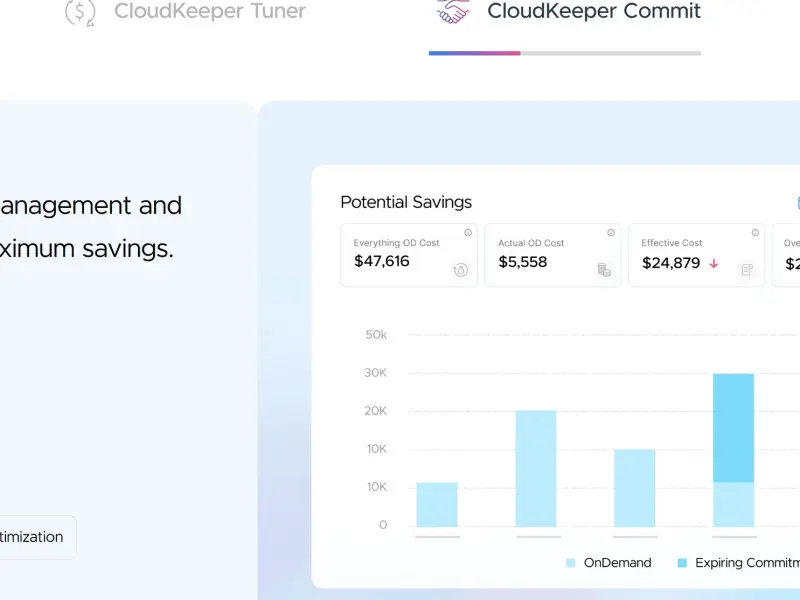Click the tab progress indicator bar
Screen dimensions: 800x600
pyautogui.click(x=565, y=53)
